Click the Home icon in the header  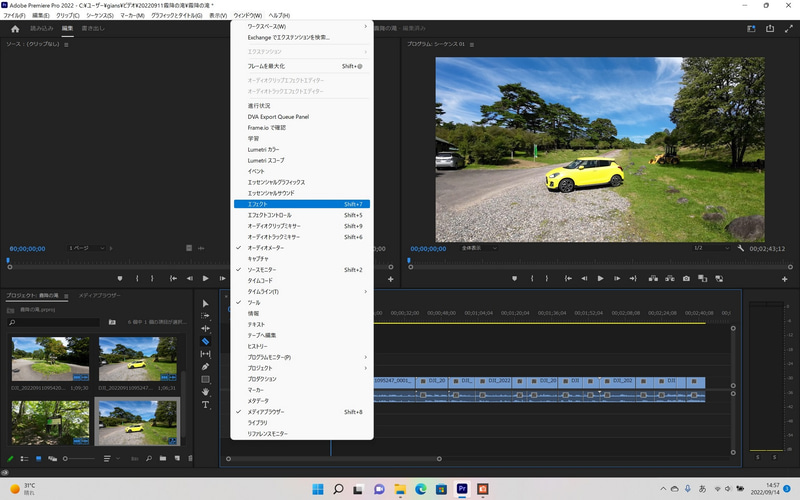point(14,29)
